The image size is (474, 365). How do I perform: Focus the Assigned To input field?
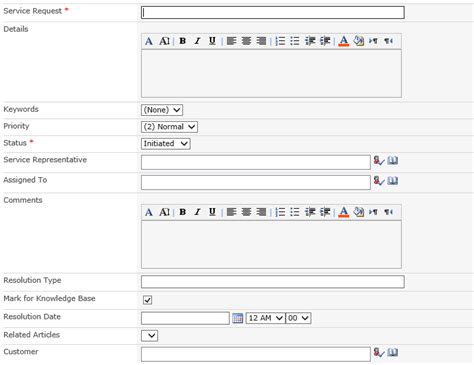click(x=256, y=182)
